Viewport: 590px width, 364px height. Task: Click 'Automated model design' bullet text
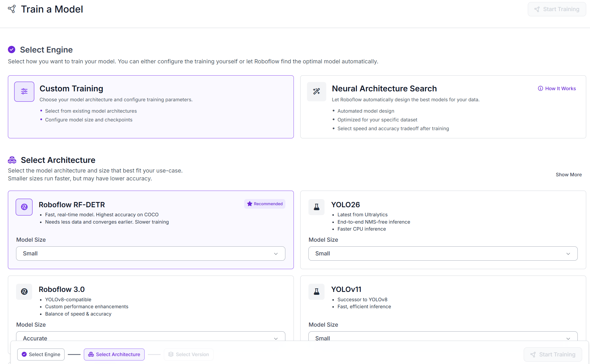(366, 111)
